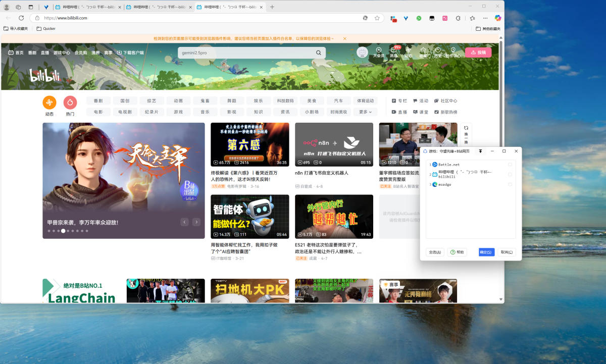
Task: Open the new tab plus button
Action: tap(272, 7)
